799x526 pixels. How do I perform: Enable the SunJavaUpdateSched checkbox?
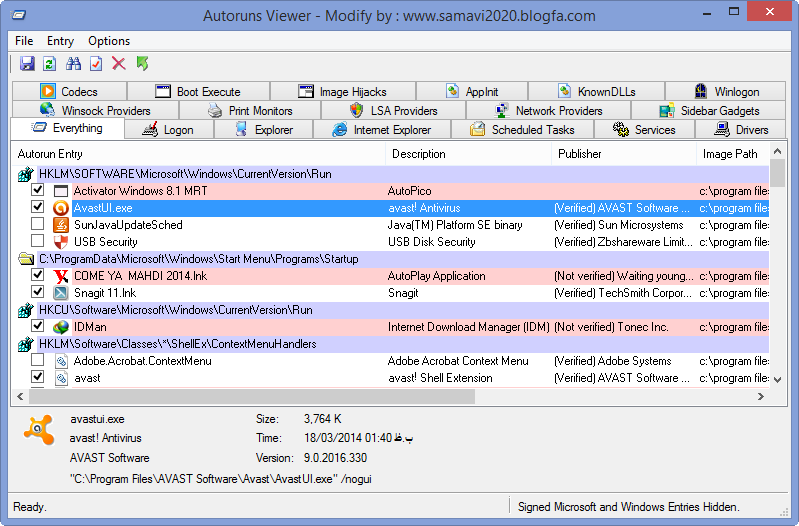38,225
